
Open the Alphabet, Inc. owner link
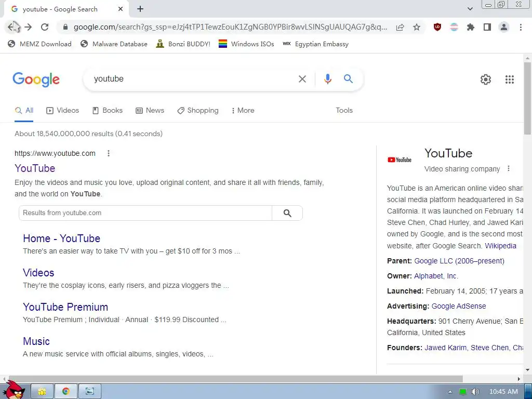tap(436, 276)
